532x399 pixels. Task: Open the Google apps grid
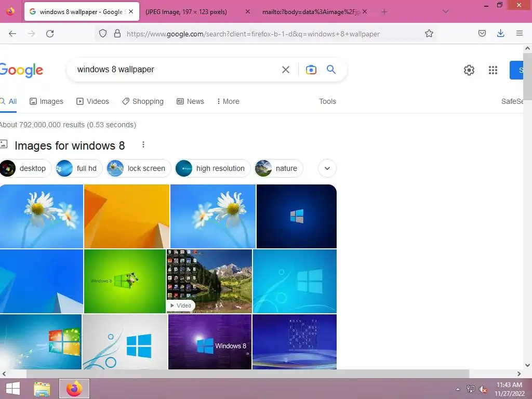click(493, 70)
